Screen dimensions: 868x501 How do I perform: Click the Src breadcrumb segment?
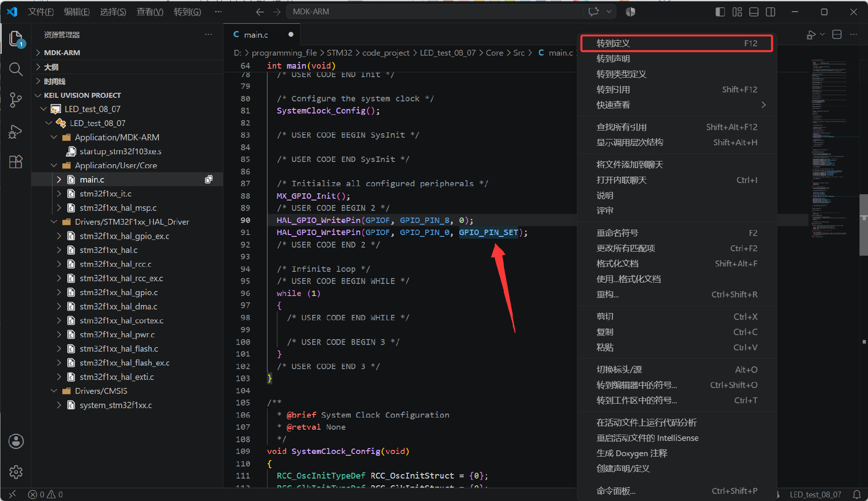click(519, 53)
